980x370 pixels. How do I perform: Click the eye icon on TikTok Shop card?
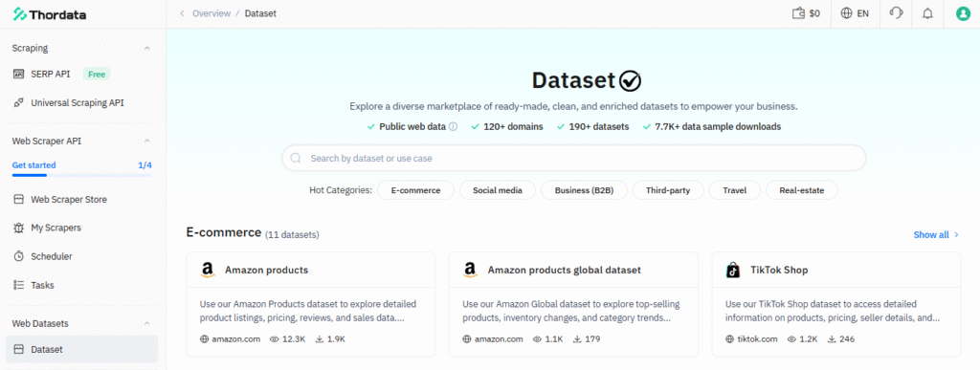click(x=791, y=339)
